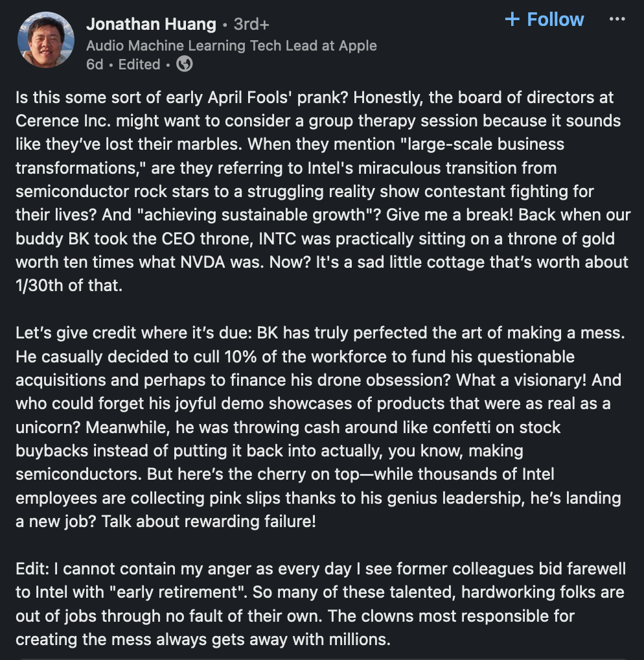
Task: Click the "Cerence Inc." company mention
Action: click(x=56, y=121)
